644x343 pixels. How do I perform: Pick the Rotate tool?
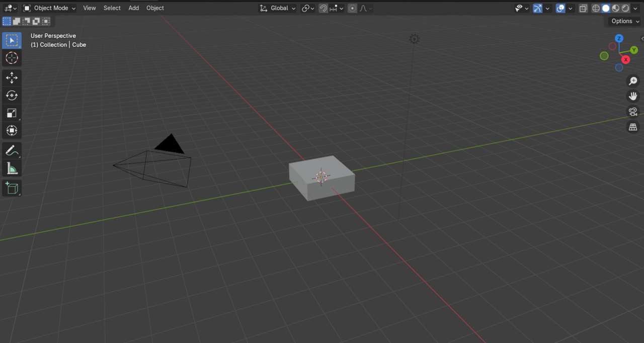click(12, 96)
